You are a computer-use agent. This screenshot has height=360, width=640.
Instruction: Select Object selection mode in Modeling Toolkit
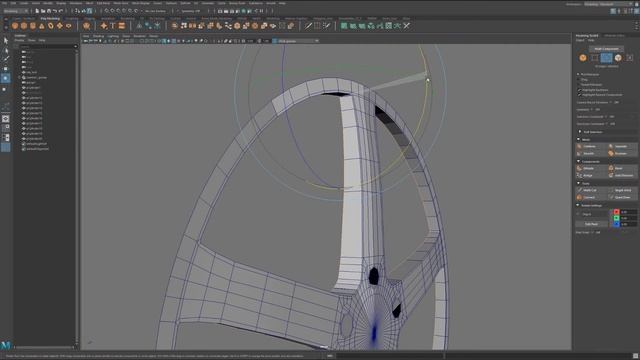[x=583, y=58]
